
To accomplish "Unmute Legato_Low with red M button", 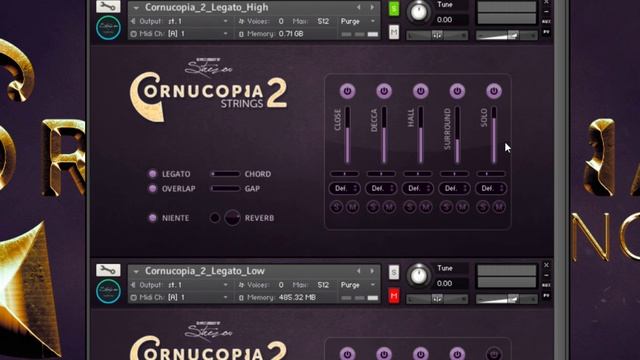I will (x=394, y=296).
